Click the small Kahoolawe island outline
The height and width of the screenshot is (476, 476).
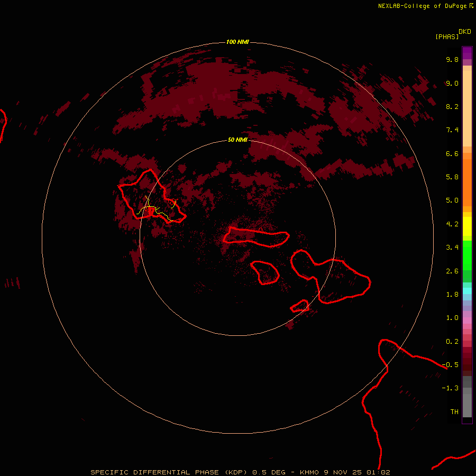300,306
